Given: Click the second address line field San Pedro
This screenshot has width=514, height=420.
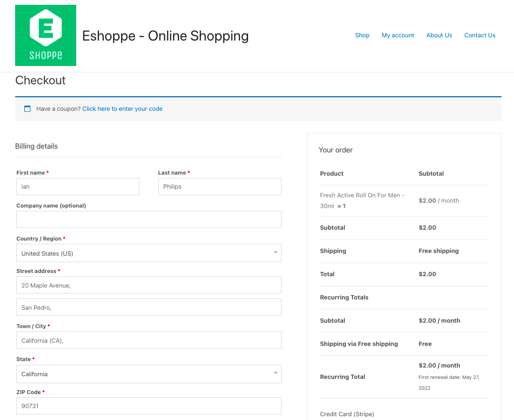Looking at the screenshot, I should (x=149, y=307).
